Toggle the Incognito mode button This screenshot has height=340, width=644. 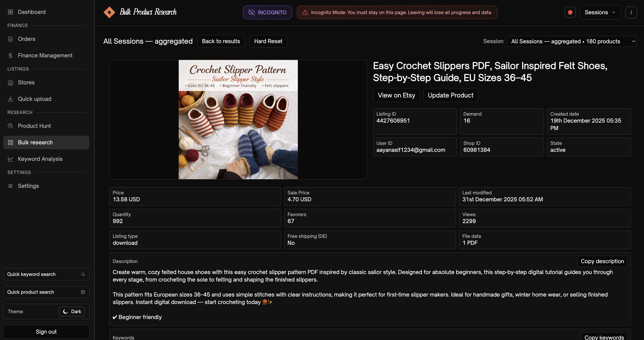pyautogui.click(x=267, y=12)
